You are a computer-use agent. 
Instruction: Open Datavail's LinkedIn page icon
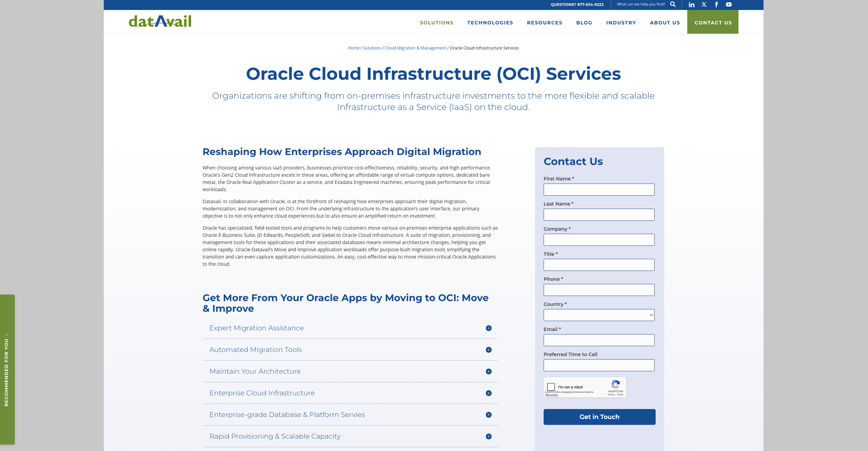(692, 5)
